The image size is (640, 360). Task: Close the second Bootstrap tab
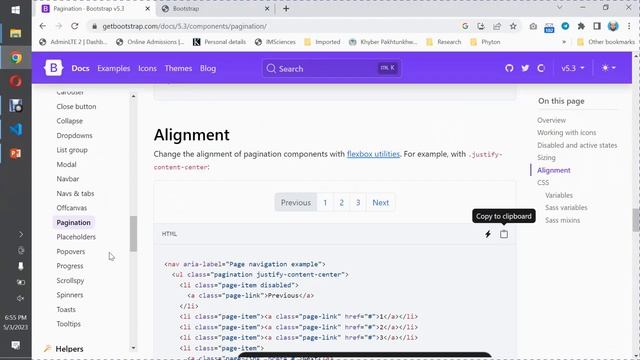coord(267,9)
